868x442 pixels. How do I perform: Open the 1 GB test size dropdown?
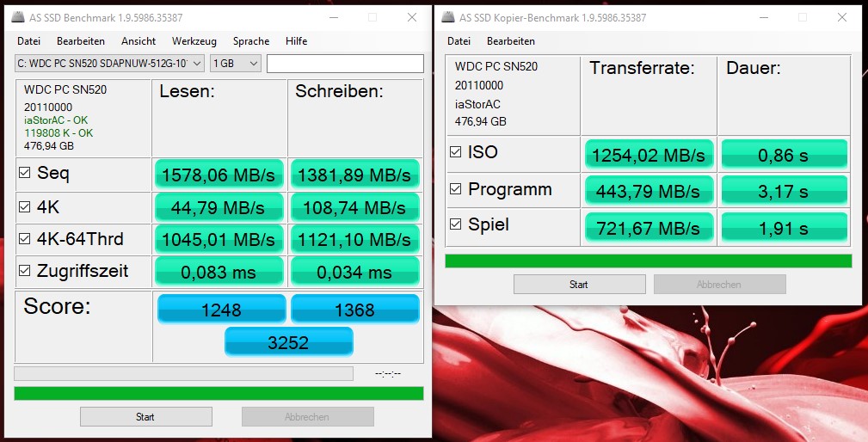pos(235,64)
